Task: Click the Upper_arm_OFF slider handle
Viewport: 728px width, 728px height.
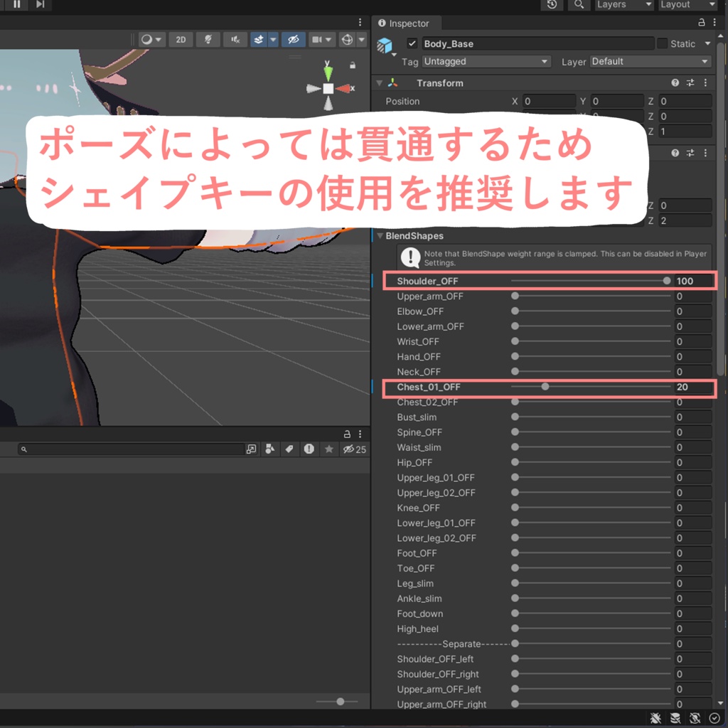Action: point(515,296)
